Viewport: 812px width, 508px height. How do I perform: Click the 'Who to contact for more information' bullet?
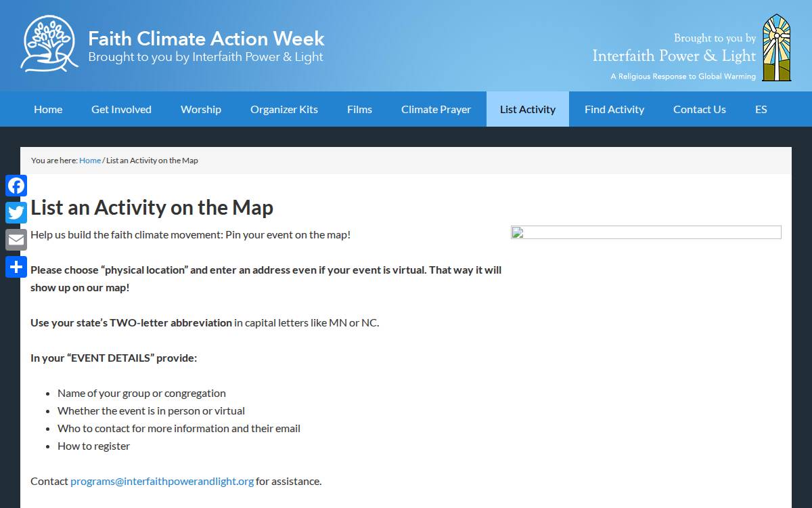tap(179, 428)
